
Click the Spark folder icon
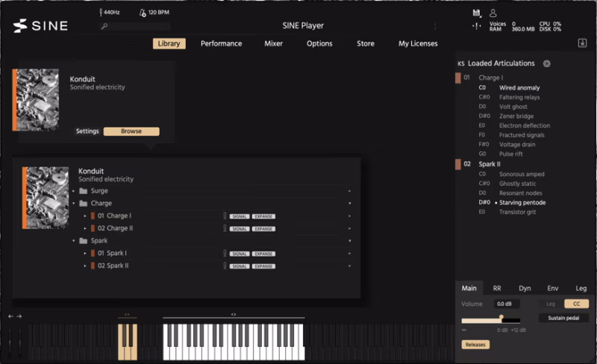coord(84,241)
